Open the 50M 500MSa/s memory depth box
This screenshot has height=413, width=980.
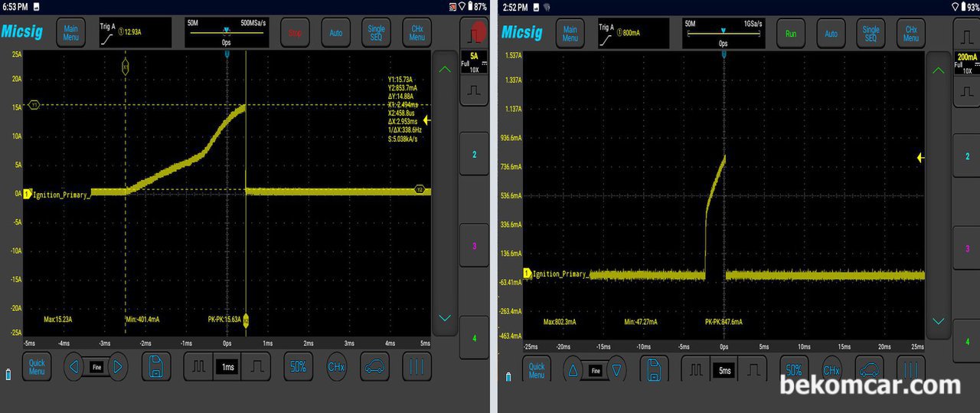click(x=227, y=34)
